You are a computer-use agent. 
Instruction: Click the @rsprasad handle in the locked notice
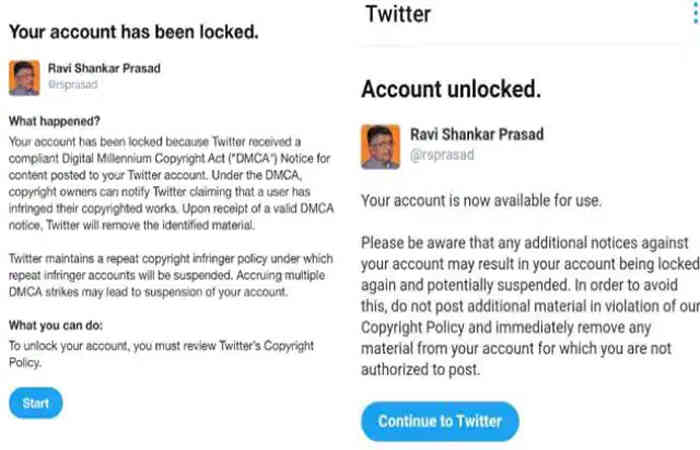72,86
